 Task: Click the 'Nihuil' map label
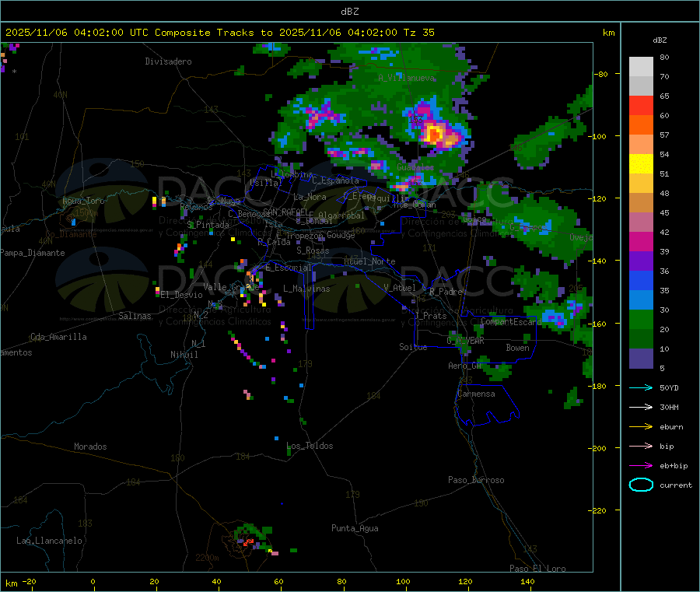point(184,355)
